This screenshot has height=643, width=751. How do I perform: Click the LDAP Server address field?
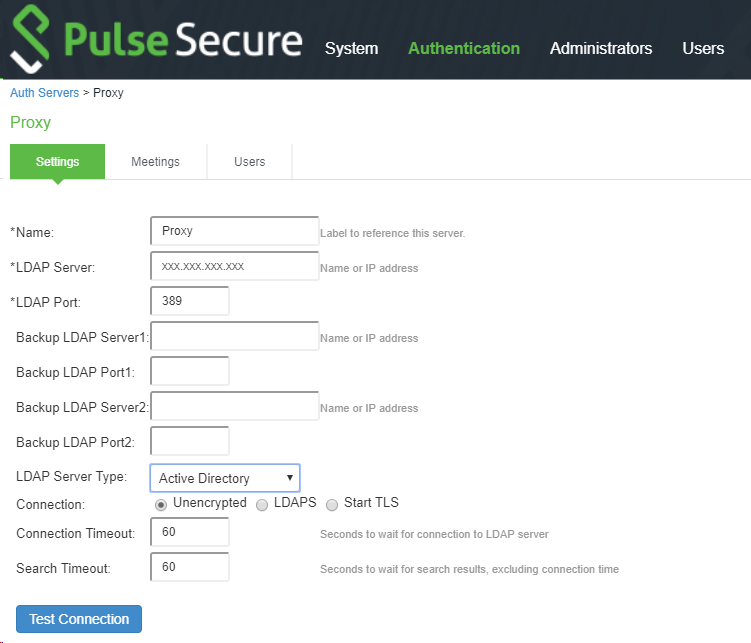point(234,266)
